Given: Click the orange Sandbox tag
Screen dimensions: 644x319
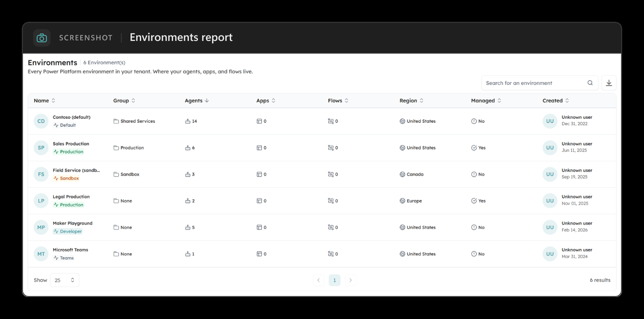Looking at the screenshot, I should [x=66, y=178].
